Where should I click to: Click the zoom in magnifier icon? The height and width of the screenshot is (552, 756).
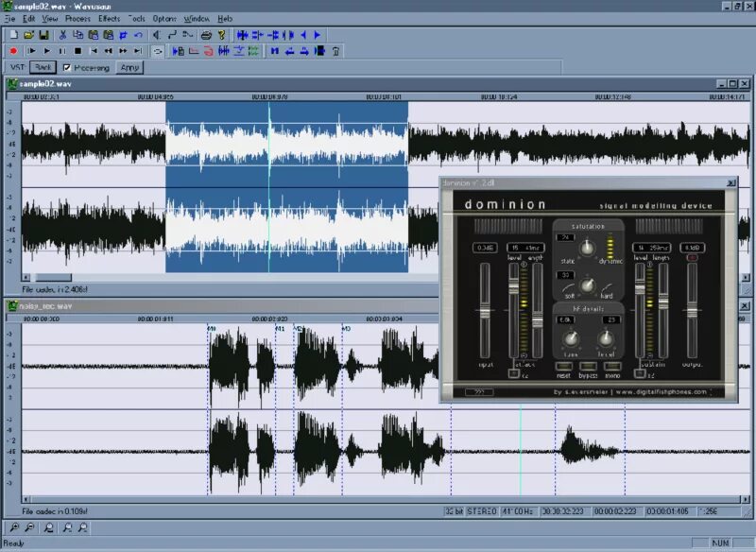14,527
